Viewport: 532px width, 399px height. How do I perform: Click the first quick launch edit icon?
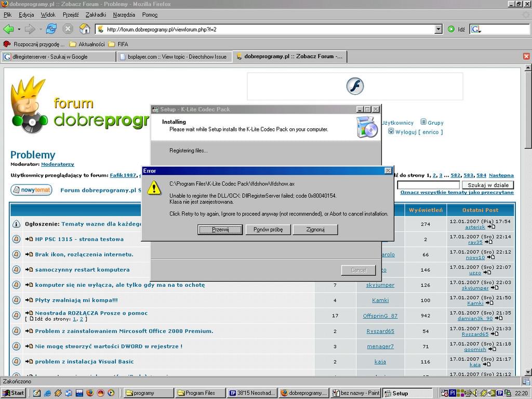coord(37,393)
